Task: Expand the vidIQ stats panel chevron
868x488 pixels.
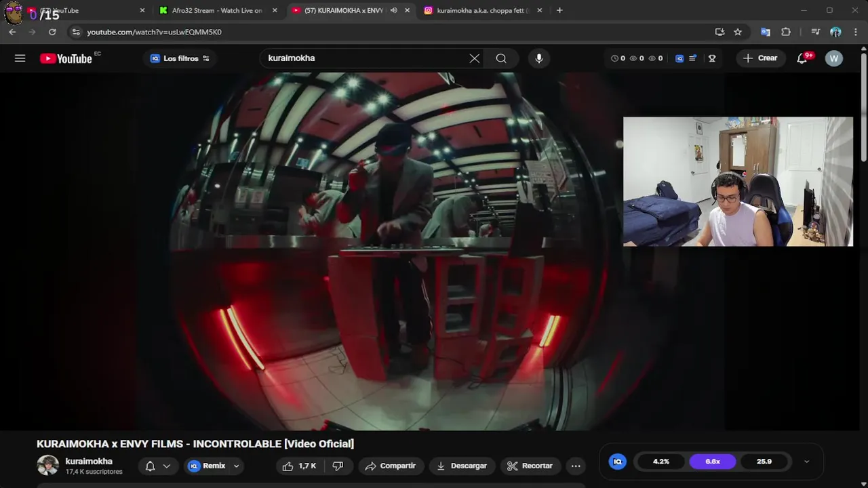Action: pos(806,462)
